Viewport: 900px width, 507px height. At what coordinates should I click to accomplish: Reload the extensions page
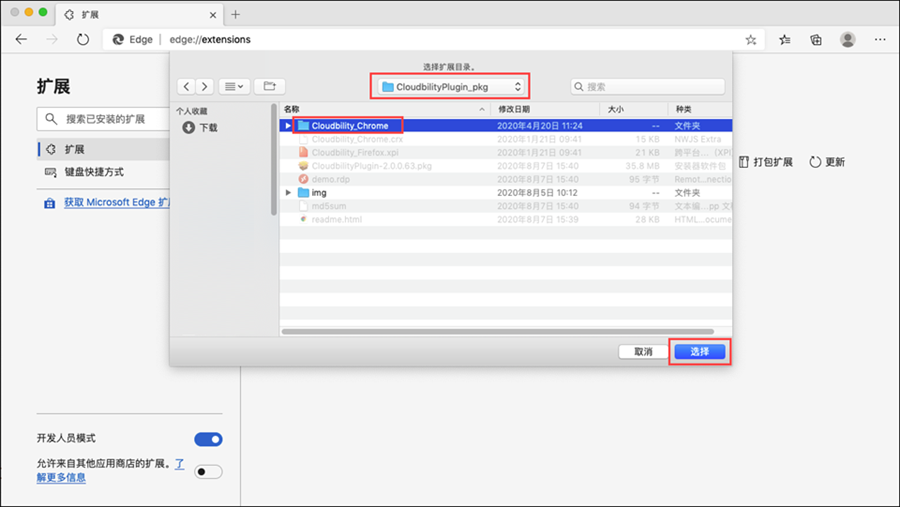click(x=83, y=39)
